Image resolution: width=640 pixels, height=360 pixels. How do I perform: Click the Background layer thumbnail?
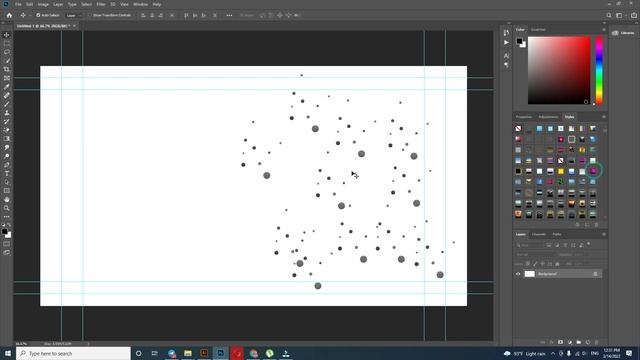(x=529, y=274)
